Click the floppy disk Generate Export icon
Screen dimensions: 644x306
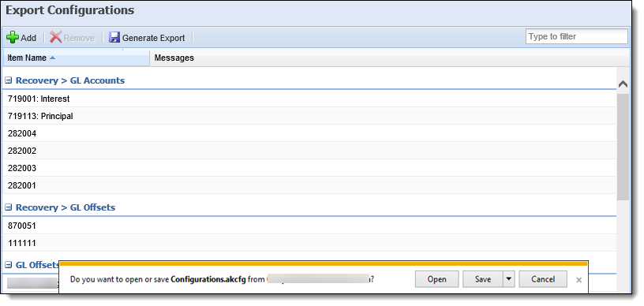pos(114,38)
